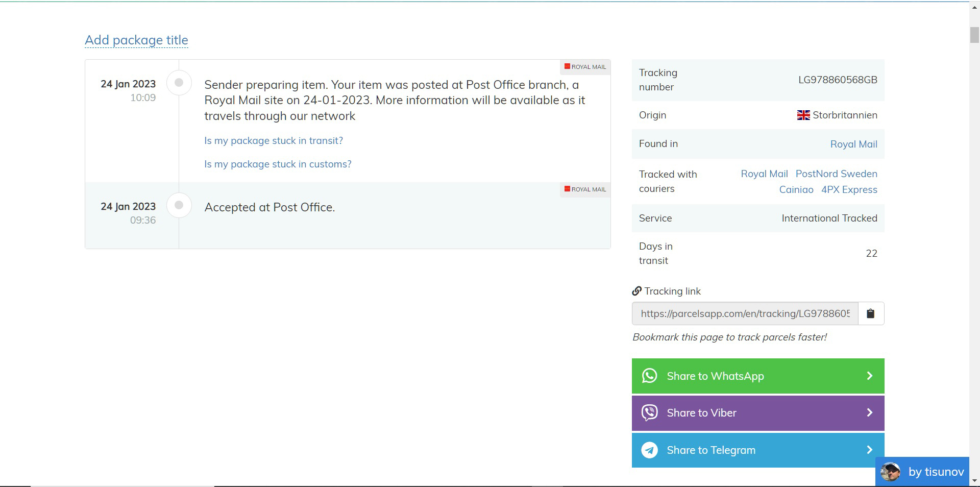Click the tisunov author avatar
The width and height of the screenshot is (980, 487).
(891, 472)
